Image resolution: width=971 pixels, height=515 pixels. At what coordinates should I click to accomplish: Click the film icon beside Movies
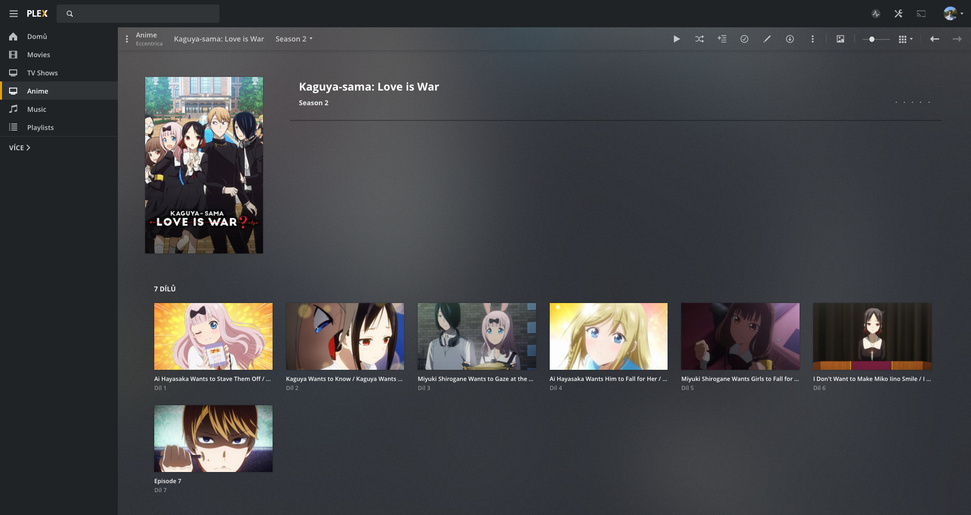point(13,54)
